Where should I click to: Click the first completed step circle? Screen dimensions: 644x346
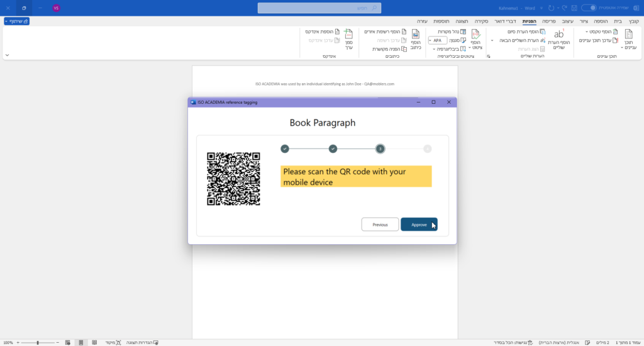[285, 148]
